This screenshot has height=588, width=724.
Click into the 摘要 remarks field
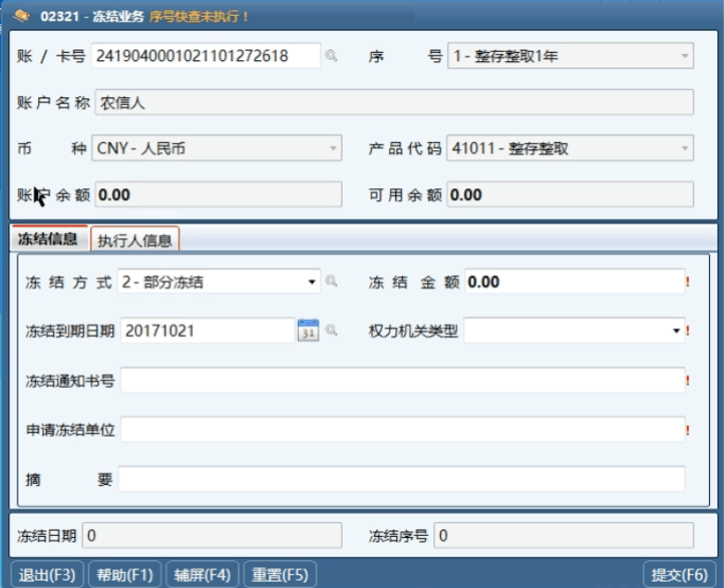pos(401,479)
